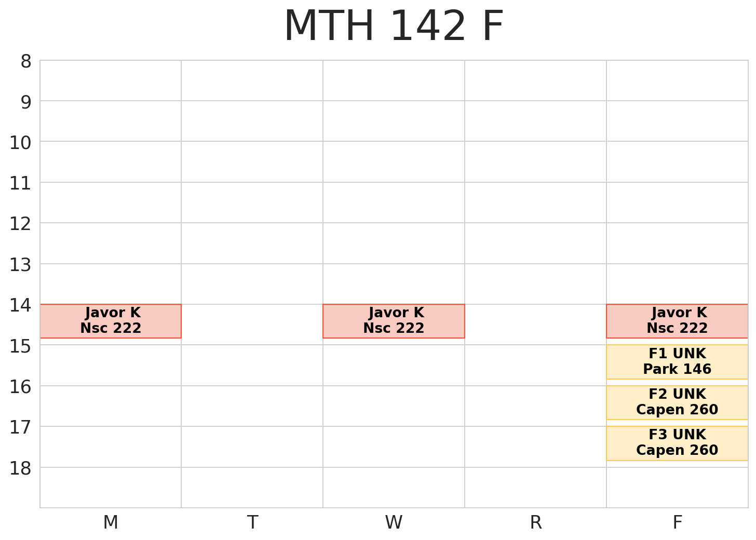The height and width of the screenshot is (540, 756).
Task: Click the 10 hour tick label
Action: pyautogui.click(x=20, y=143)
